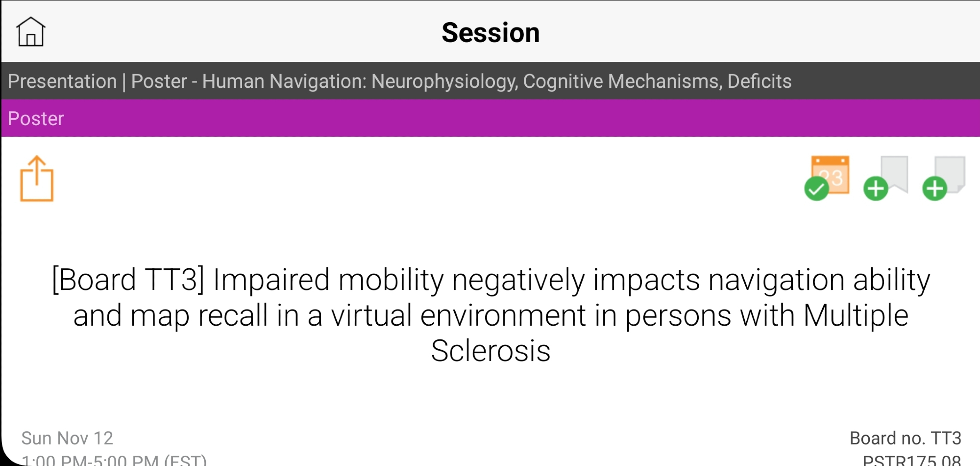Go to the home screen
980x466 pixels.
click(31, 32)
